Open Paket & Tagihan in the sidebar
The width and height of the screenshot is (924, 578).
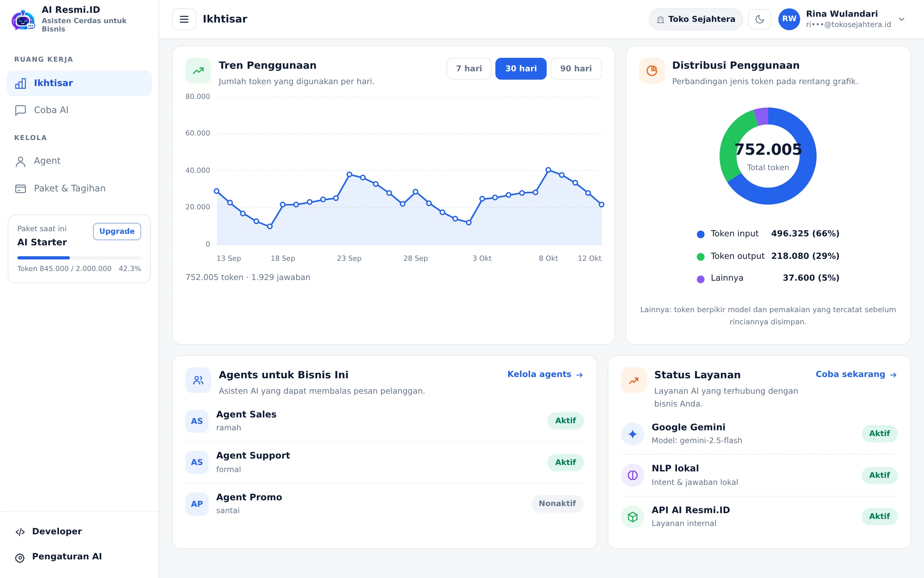coord(79,188)
